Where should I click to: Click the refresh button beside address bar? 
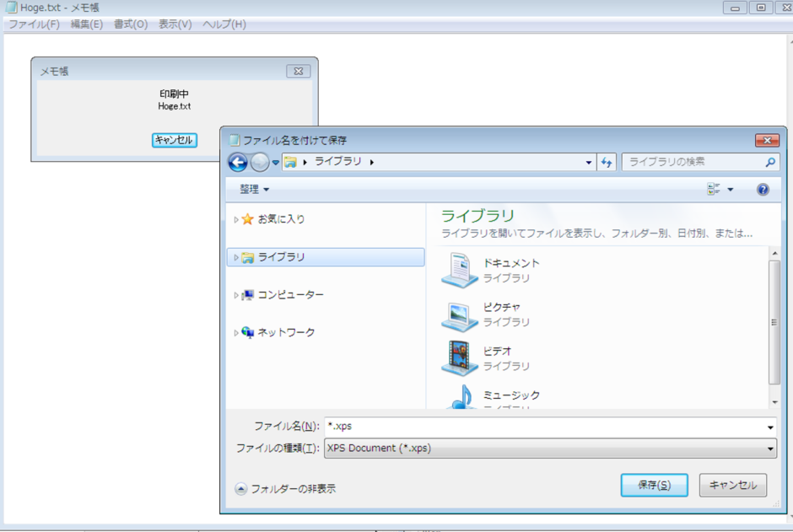[607, 162]
